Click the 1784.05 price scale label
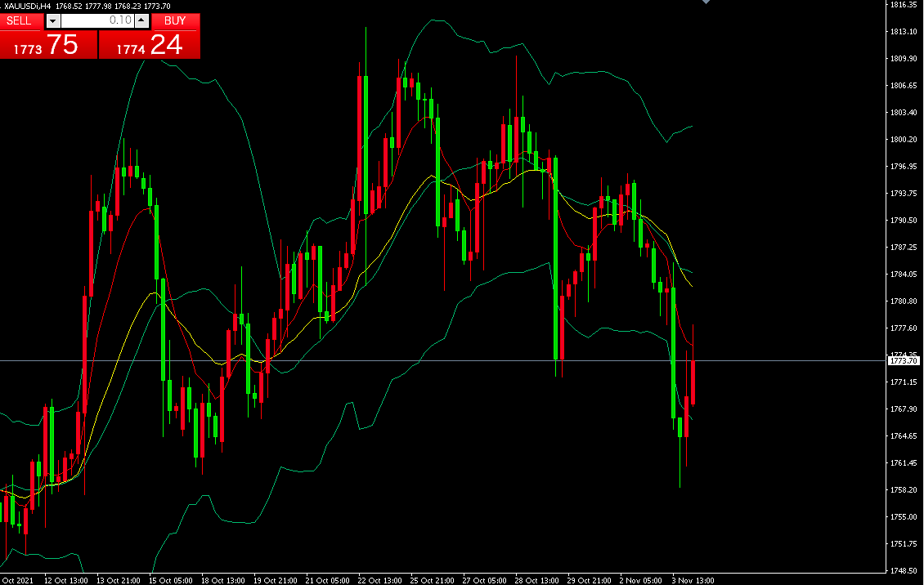Image resolution: width=924 pixels, height=585 pixels. click(x=904, y=275)
